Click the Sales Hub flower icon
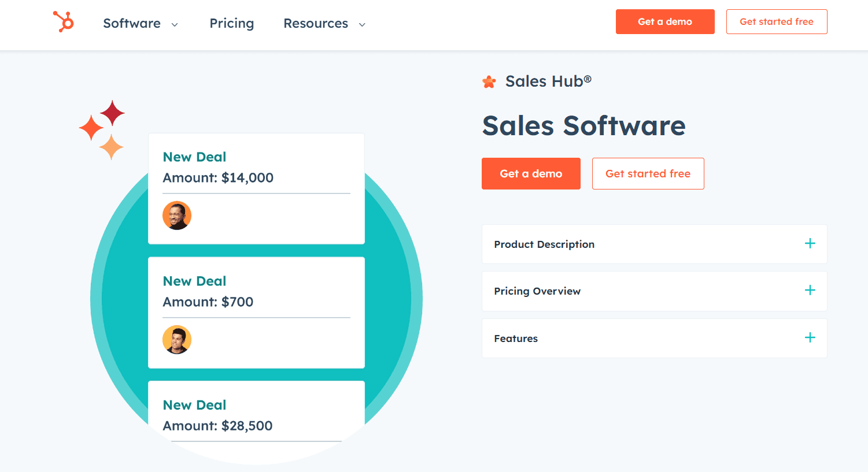Viewport: 868px width, 472px height. pos(489,82)
